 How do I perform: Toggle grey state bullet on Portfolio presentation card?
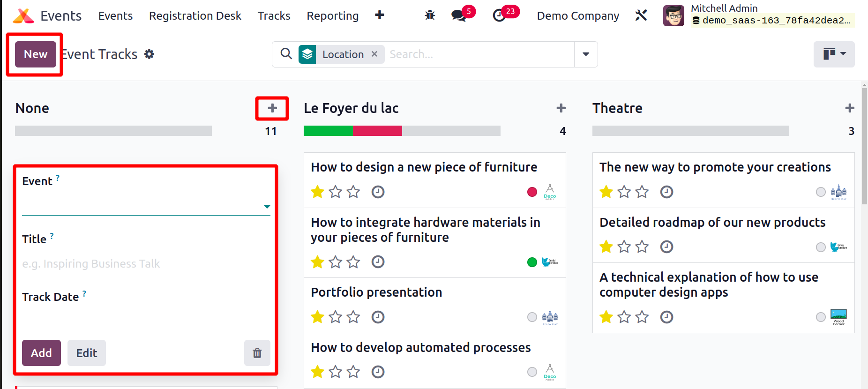click(532, 317)
